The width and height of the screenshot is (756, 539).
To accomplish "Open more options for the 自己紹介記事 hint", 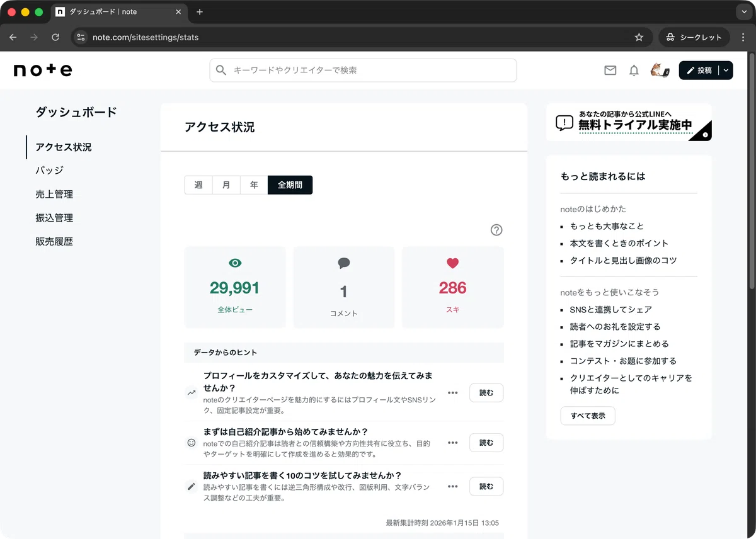I will [452, 443].
